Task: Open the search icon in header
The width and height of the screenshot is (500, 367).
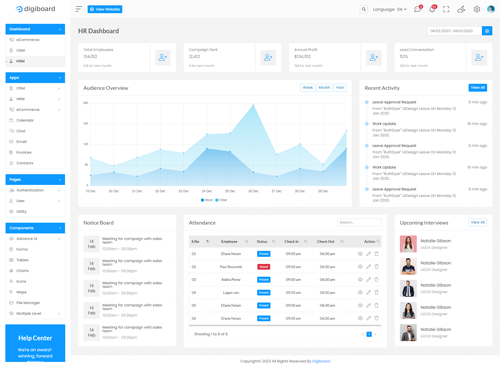Action: click(364, 9)
